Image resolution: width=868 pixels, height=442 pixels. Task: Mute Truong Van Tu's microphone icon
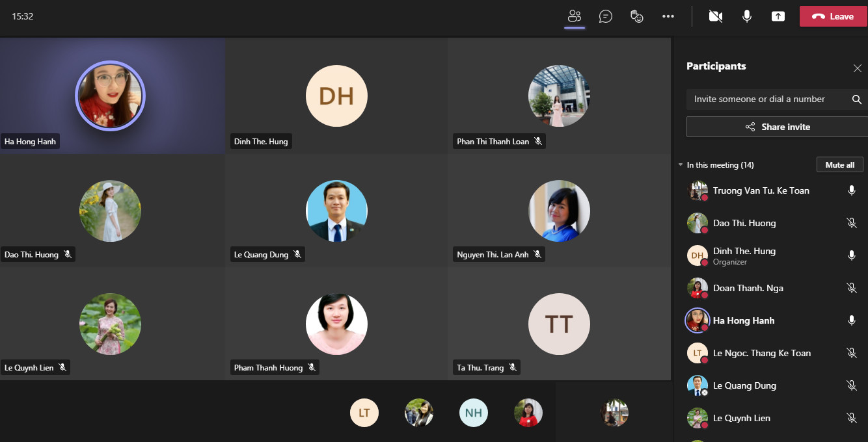click(851, 190)
